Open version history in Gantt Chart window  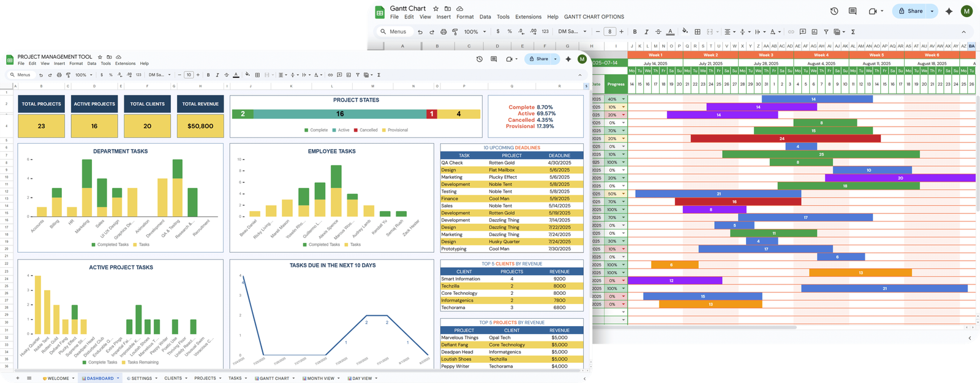(x=834, y=11)
